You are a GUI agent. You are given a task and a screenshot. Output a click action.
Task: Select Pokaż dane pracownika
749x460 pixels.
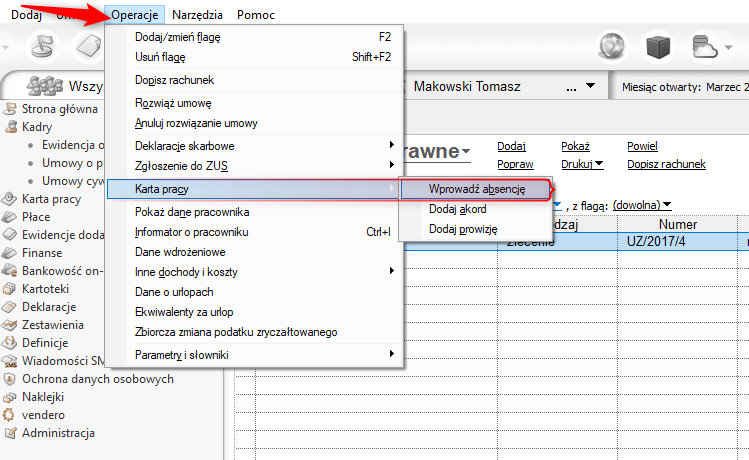pyautogui.click(x=255, y=212)
